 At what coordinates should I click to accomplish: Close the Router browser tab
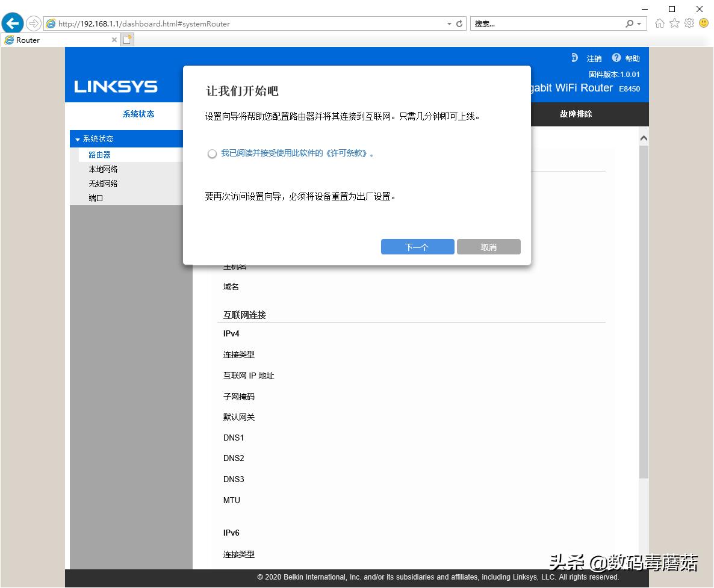[x=114, y=40]
